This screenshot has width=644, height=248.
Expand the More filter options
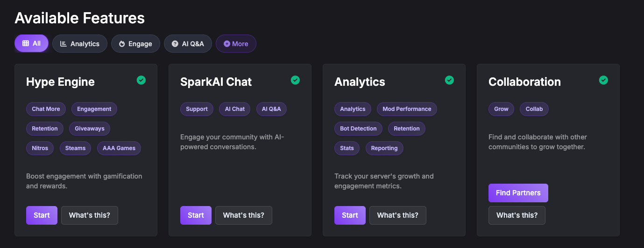pos(236,44)
